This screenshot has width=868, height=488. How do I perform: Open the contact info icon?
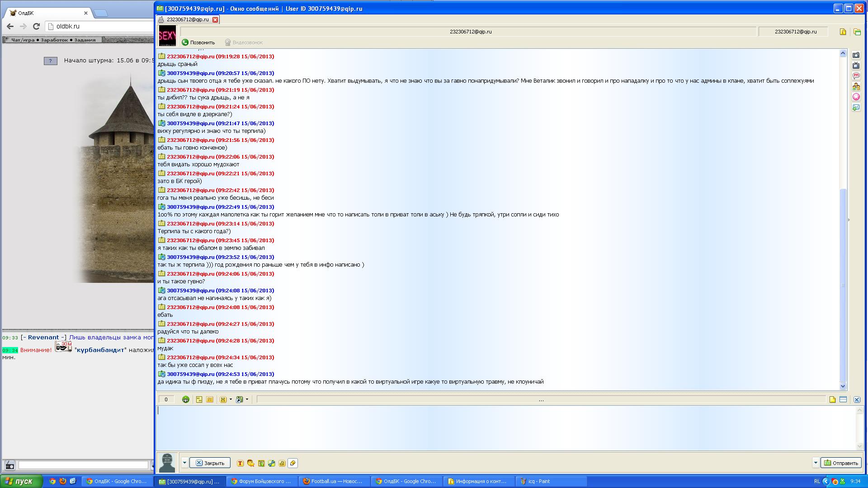(843, 32)
